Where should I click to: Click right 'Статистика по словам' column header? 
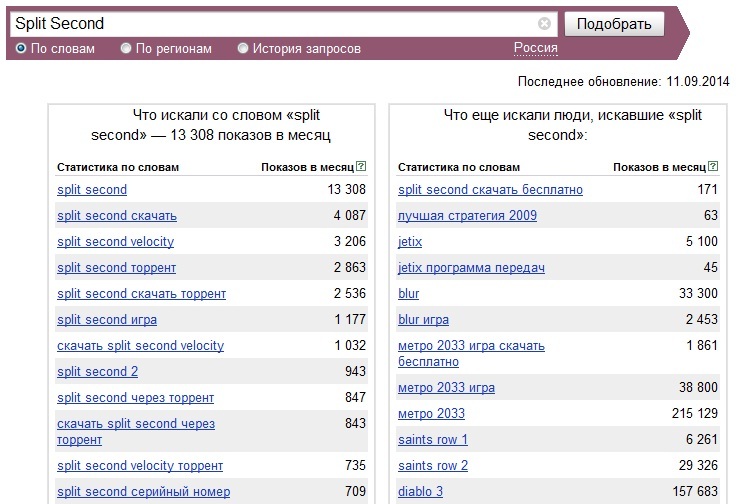coord(459,167)
